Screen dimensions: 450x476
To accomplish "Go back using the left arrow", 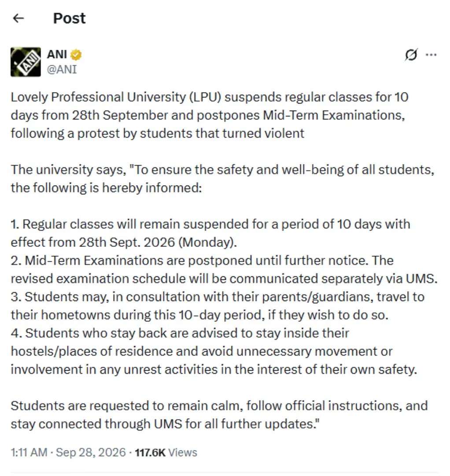I will tap(18, 19).
